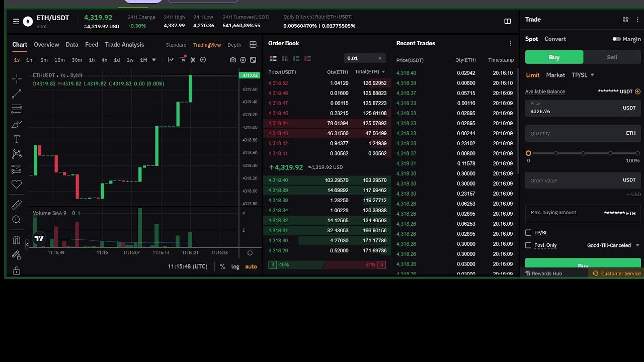Select the trend line drawing tool
Viewport: 644px width, 362px height.
pyautogui.click(x=17, y=94)
